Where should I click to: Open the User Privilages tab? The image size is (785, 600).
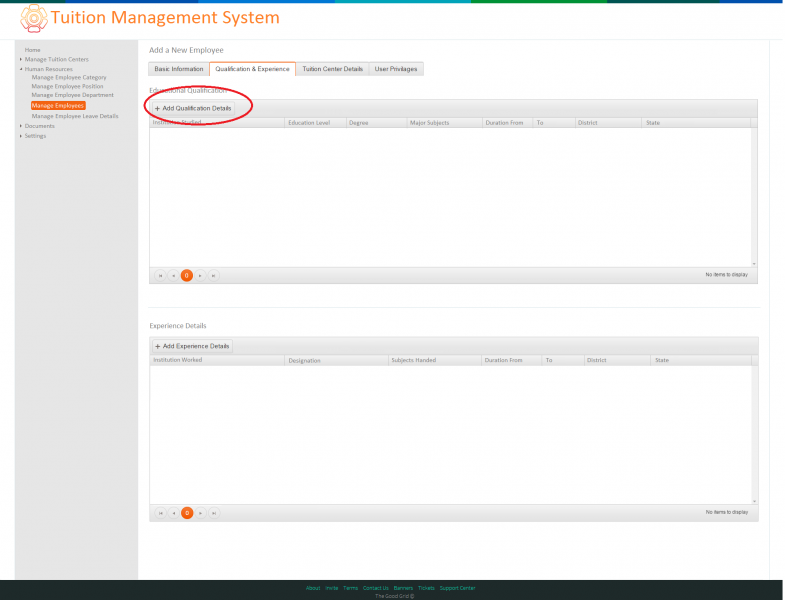[x=396, y=69]
